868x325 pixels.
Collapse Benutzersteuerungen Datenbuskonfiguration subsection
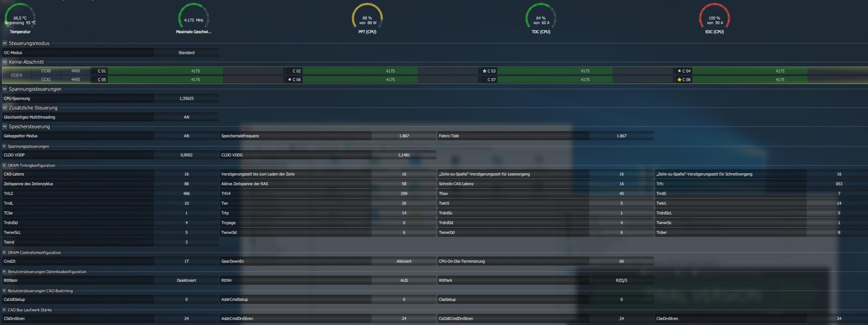(4, 272)
